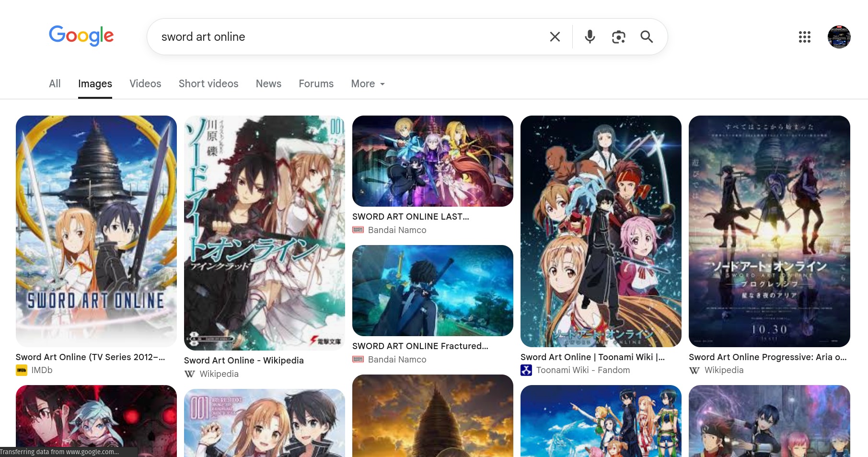Switch to the Videos tab
The width and height of the screenshot is (868, 457).
pyautogui.click(x=145, y=84)
